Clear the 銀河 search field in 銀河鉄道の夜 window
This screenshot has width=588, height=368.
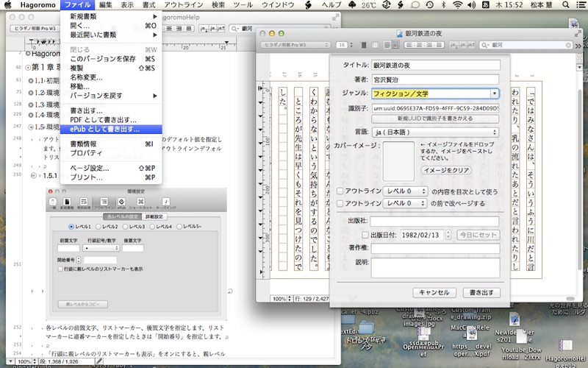tap(568, 45)
